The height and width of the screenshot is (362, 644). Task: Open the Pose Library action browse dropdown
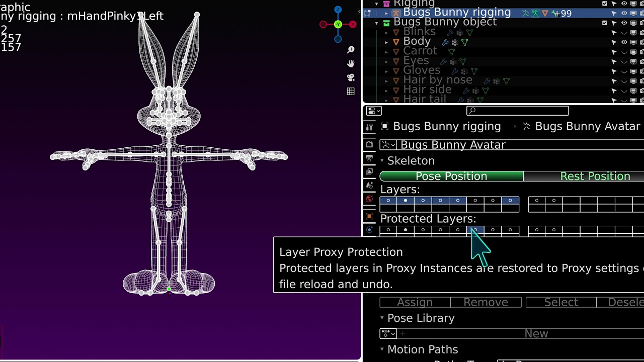point(388,333)
